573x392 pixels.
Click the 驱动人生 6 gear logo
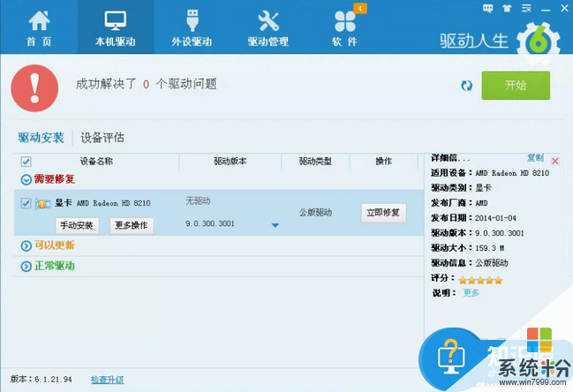click(539, 41)
